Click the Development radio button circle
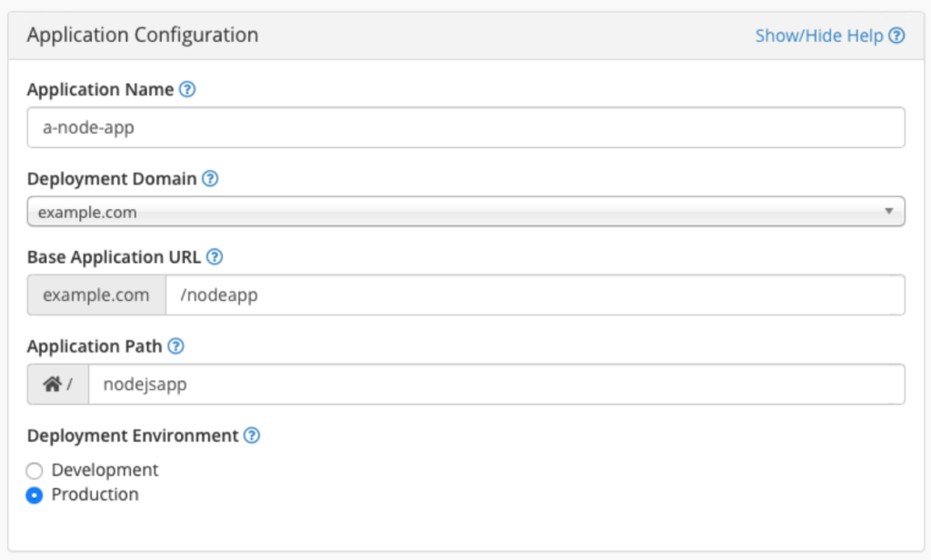This screenshot has width=931, height=560. pyautogui.click(x=35, y=471)
